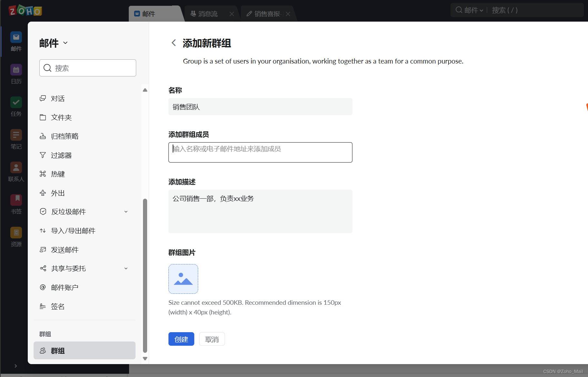Viewport: 588px width, 377px height.
Task: Open 邮件账户 settings
Action: tap(85, 287)
